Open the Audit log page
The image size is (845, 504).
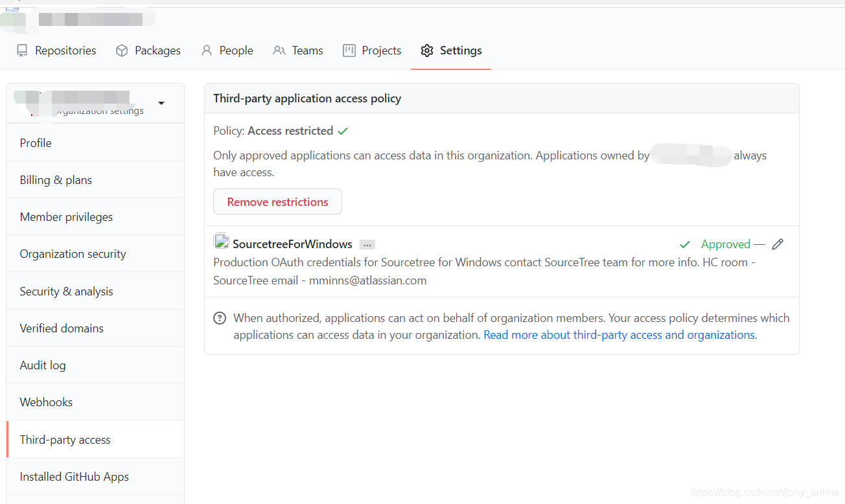click(x=43, y=365)
